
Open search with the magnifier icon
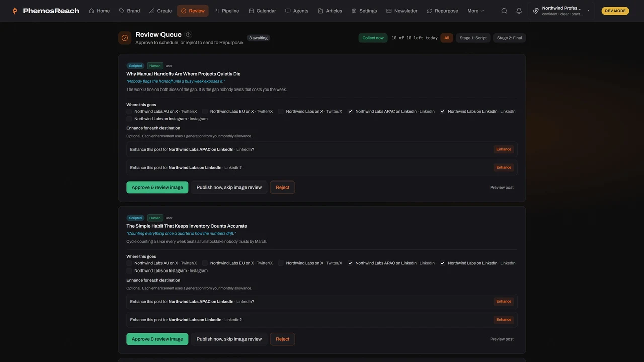pyautogui.click(x=504, y=11)
